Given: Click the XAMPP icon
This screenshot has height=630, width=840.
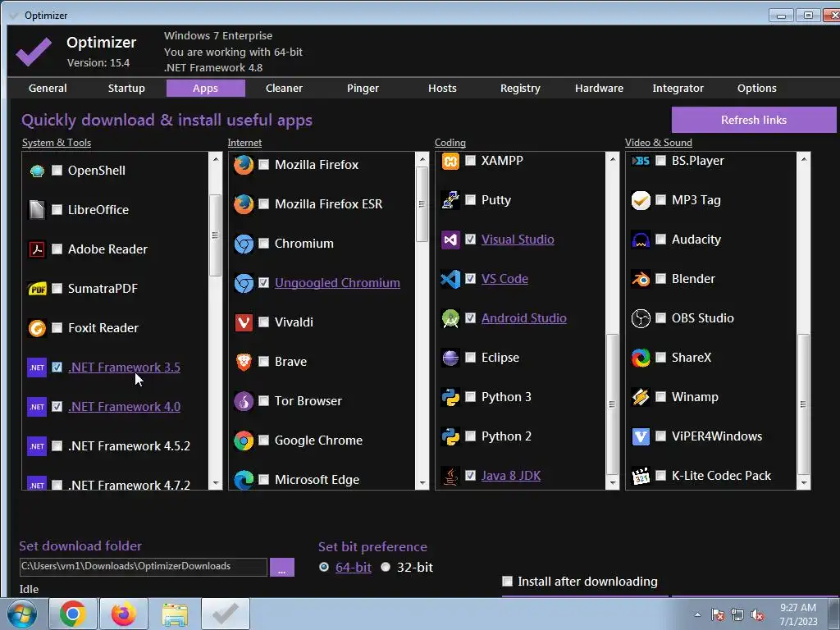Looking at the screenshot, I should tap(450, 161).
